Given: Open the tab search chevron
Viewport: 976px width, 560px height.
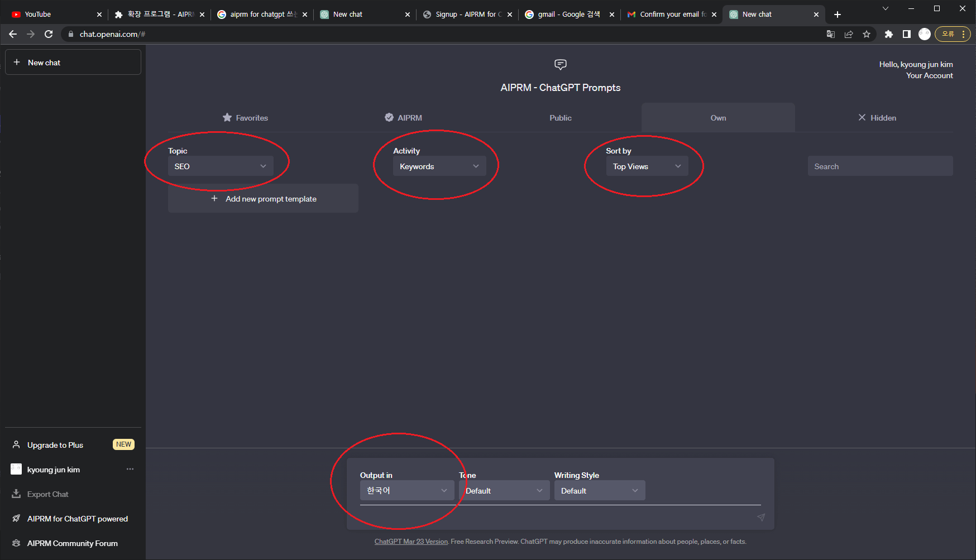Looking at the screenshot, I should click(886, 8).
